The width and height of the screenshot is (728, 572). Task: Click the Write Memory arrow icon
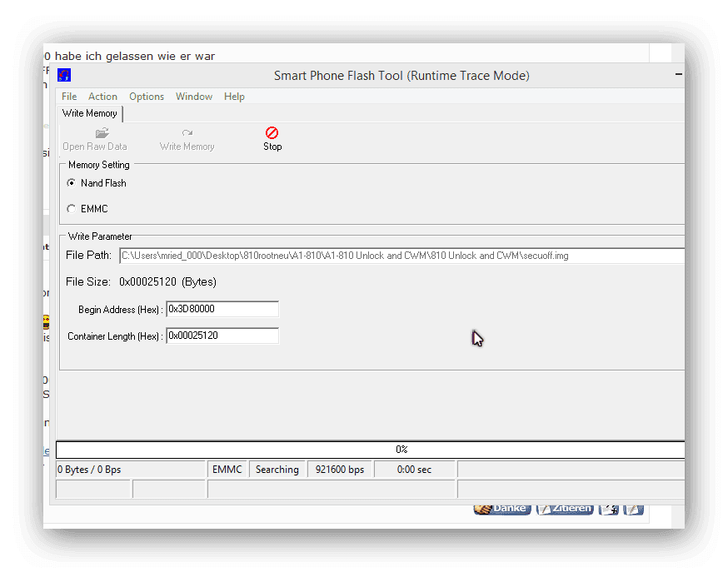[187, 133]
